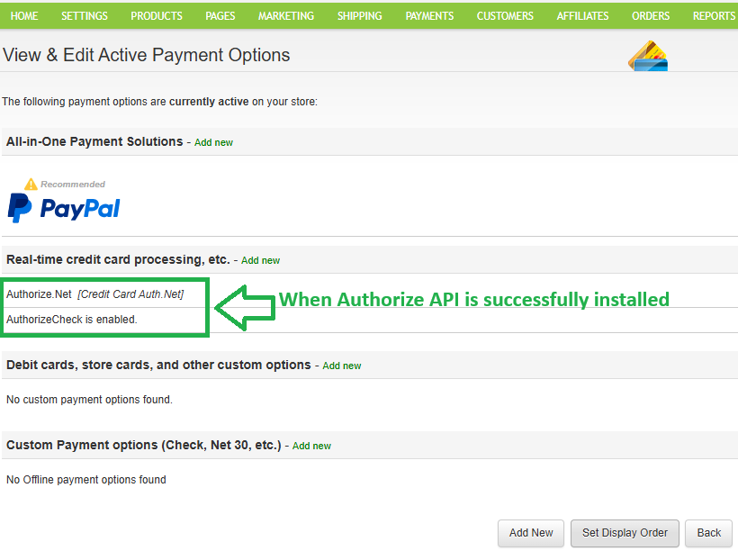Click the yellow Recommended warning triangle
The width and height of the screenshot is (738, 560).
[30, 184]
